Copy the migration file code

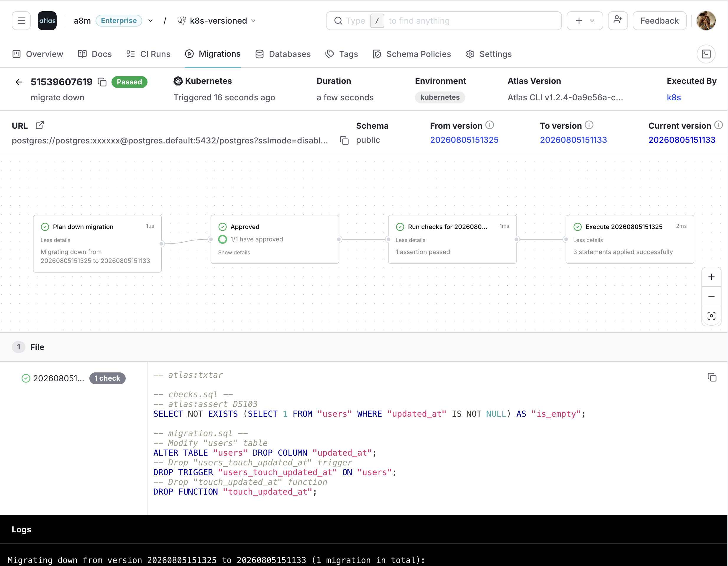point(712,377)
